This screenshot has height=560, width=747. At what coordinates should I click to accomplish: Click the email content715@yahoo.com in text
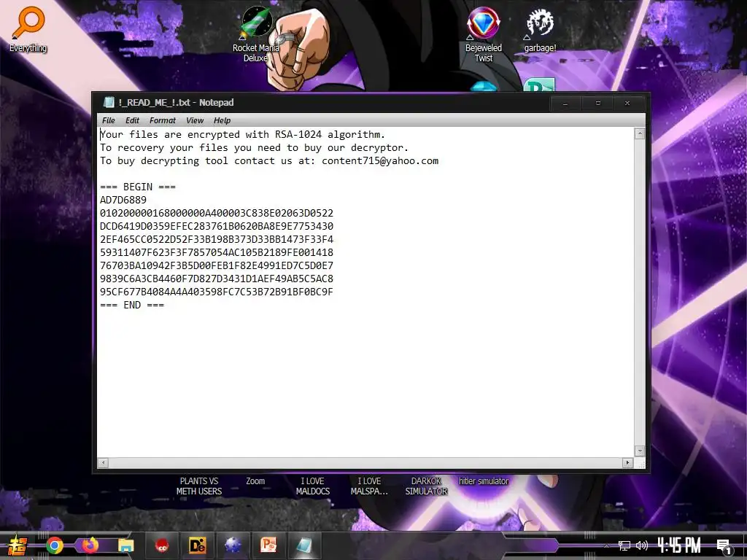coord(379,161)
